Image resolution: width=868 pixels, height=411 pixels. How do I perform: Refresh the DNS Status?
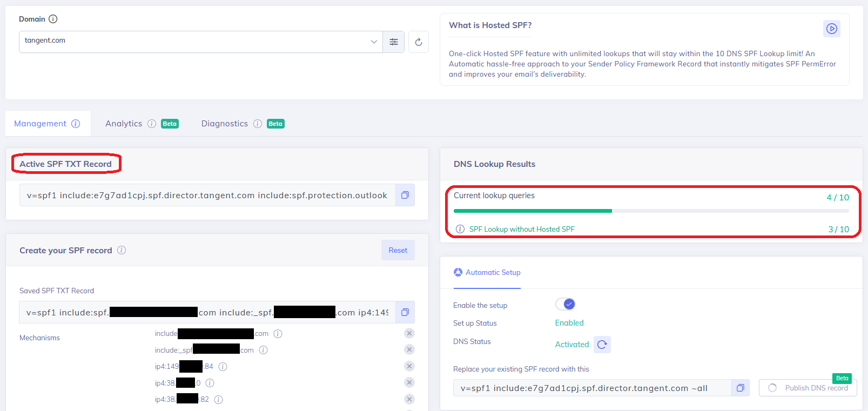coord(602,345)
